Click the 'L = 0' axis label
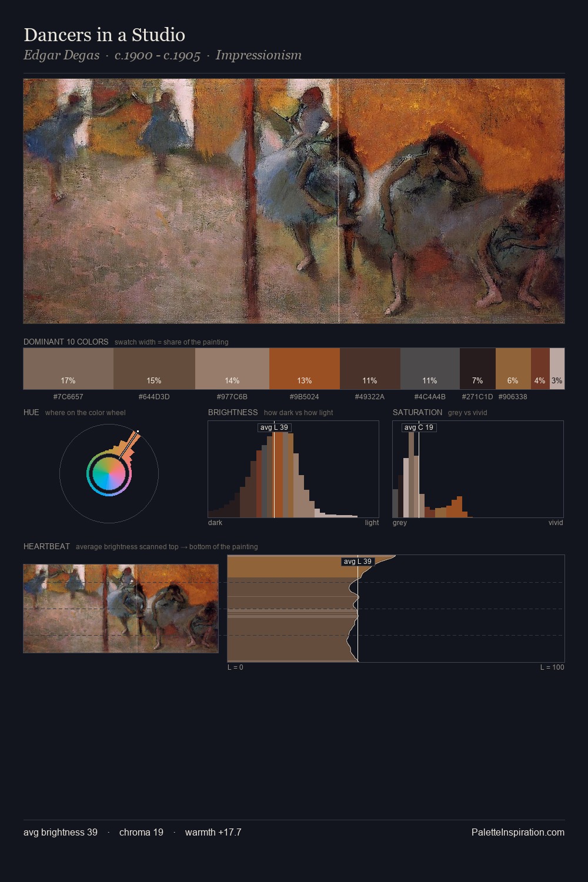Image resolution: width=588 pixels, height=882 pixels. [x=235, y=667]
